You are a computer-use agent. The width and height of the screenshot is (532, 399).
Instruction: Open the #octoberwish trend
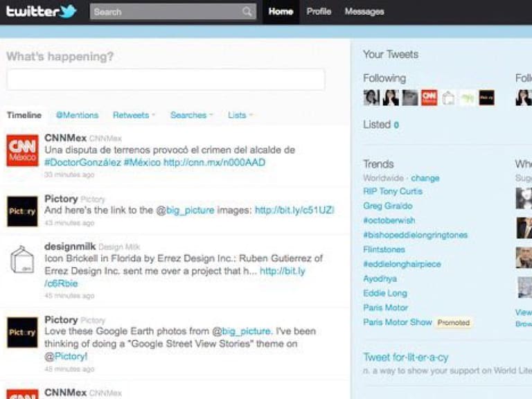coord(389,220)
